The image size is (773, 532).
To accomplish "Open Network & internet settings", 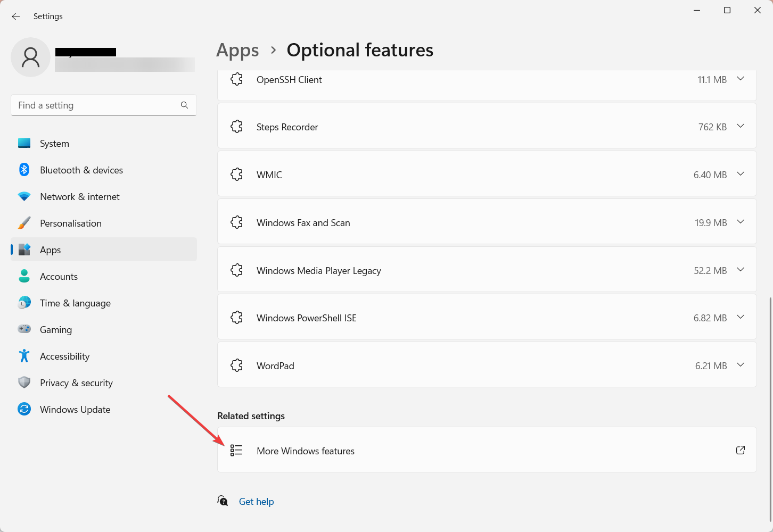I will point(104,197).
